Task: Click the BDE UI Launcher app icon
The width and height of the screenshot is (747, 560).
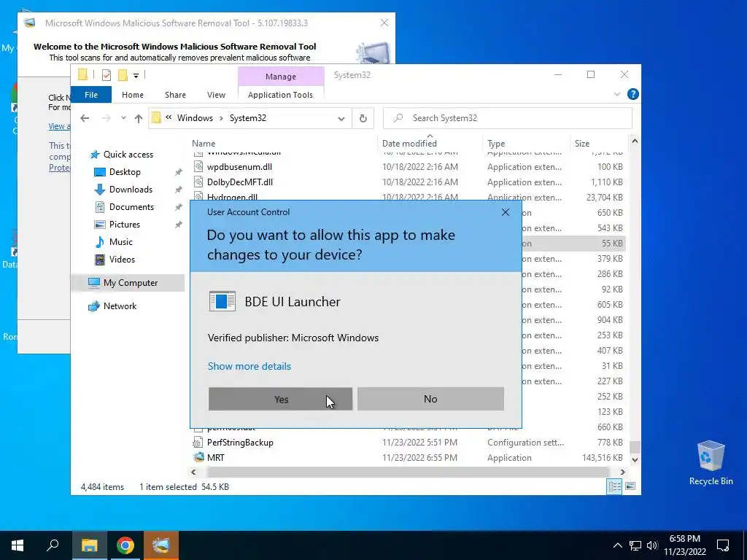Action: (222, 301)
